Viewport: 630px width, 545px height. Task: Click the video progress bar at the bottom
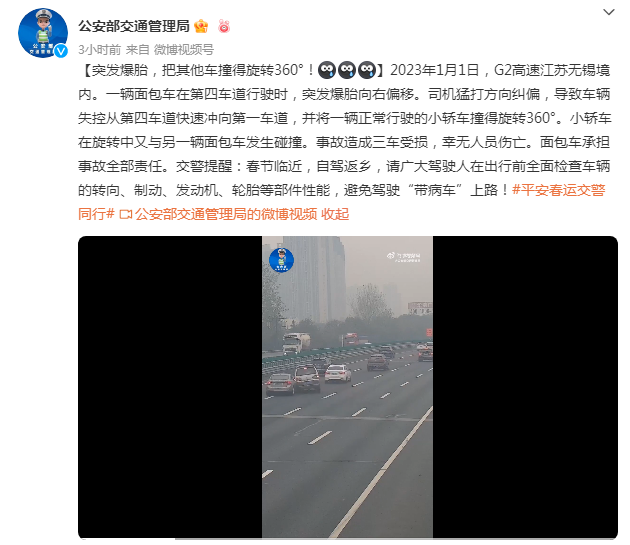[x=348, y=539]
